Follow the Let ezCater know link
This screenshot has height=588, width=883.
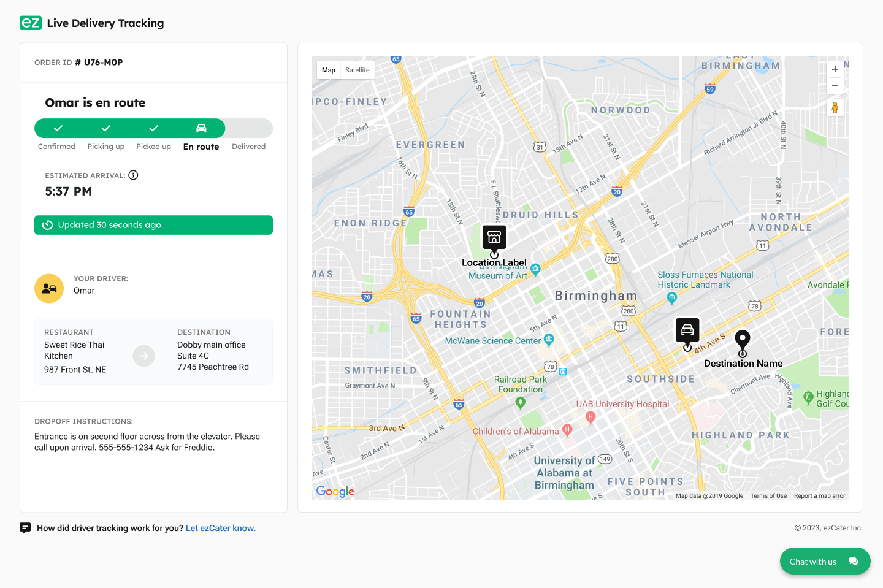pyautogui.click(x=221, y=528)
